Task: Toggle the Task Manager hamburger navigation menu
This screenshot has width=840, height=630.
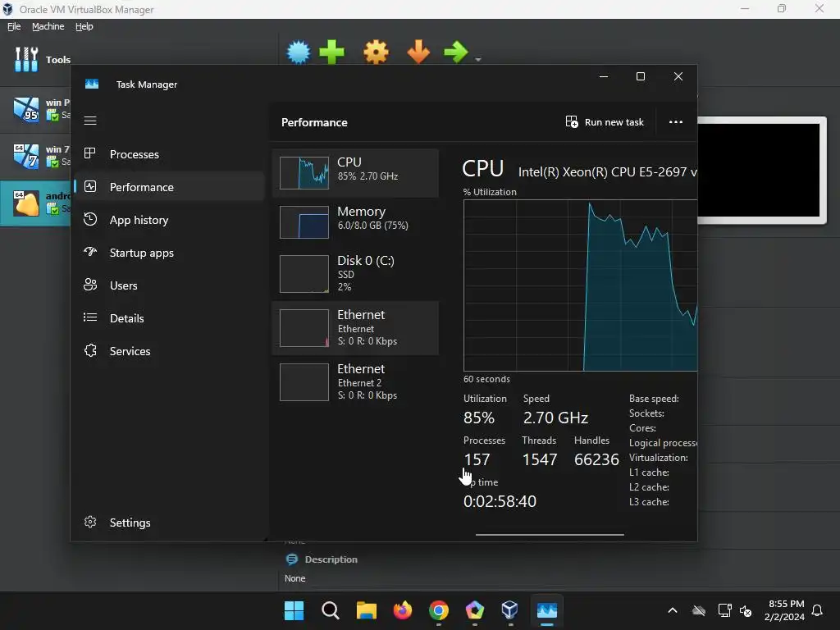Action: pyautogui.click(x=90, y=121)
